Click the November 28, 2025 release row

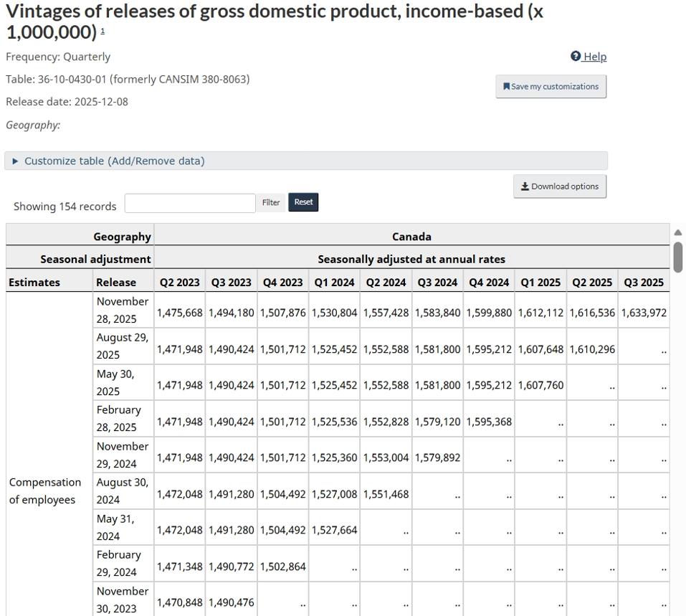[x=122, y=310]
